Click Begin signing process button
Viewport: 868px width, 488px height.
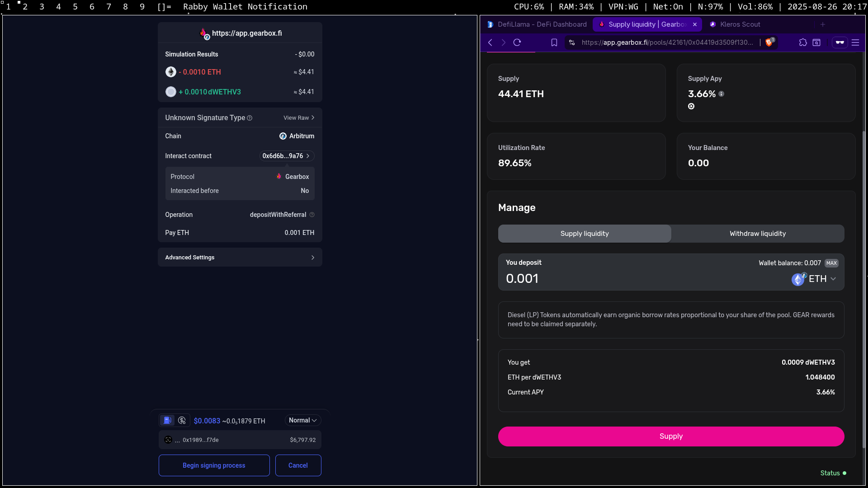[x=214, y=465]
